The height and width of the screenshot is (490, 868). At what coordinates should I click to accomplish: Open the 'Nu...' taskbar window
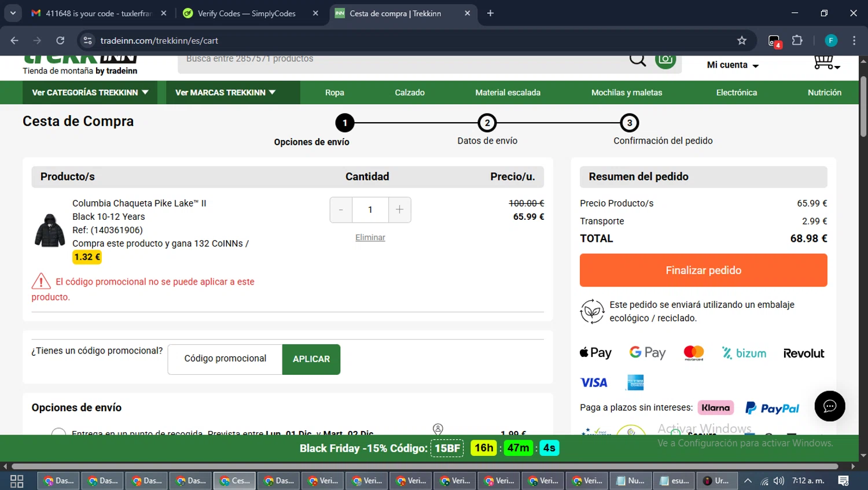click(631, 481)
